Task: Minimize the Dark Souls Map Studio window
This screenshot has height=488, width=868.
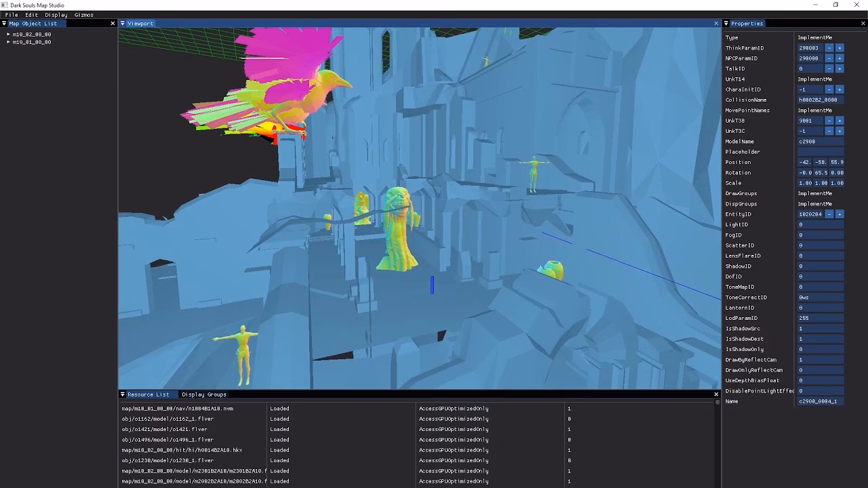Action: click(815, 5)
